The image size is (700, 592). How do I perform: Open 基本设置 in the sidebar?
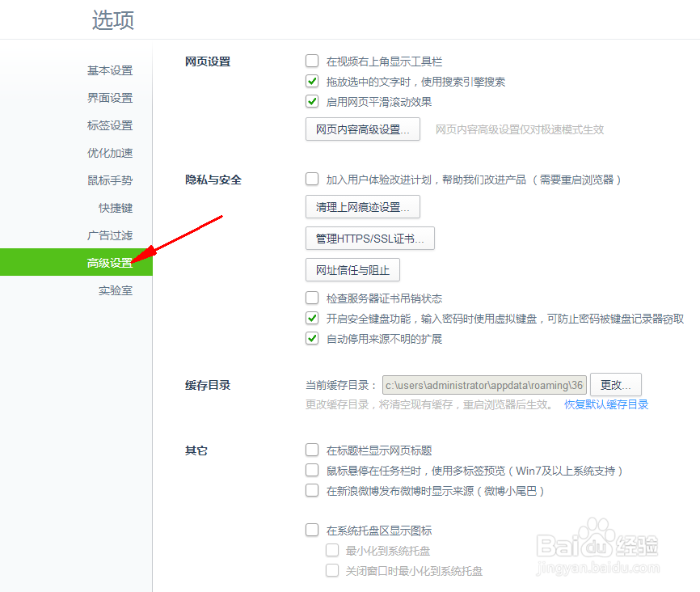pyautogui.click(x=110, y=70)
